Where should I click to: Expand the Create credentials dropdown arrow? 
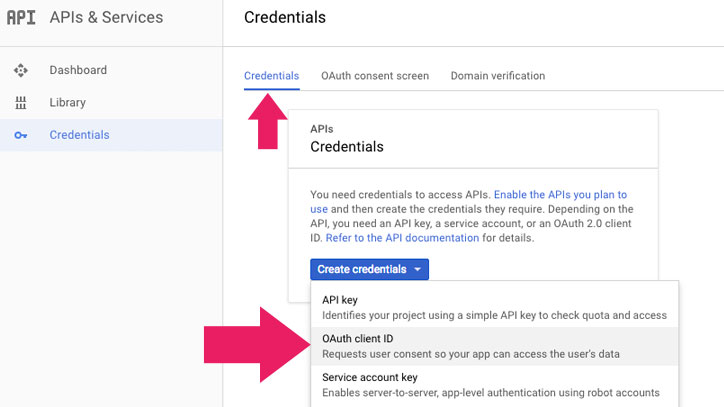[x=417, y=269]
